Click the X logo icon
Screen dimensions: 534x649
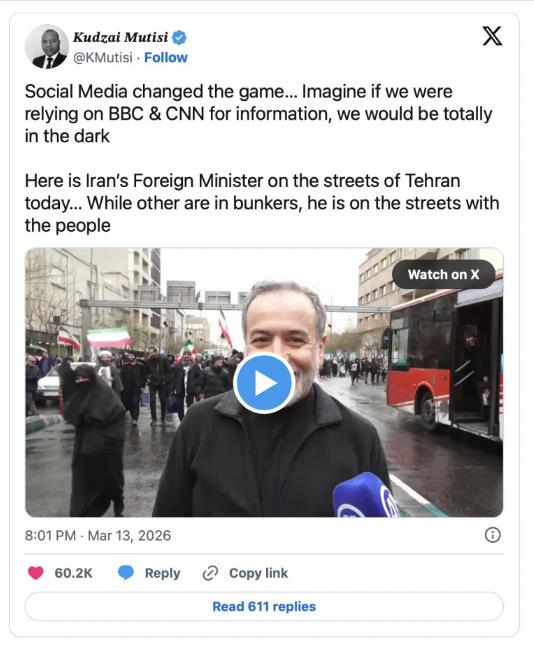[492, 36]
